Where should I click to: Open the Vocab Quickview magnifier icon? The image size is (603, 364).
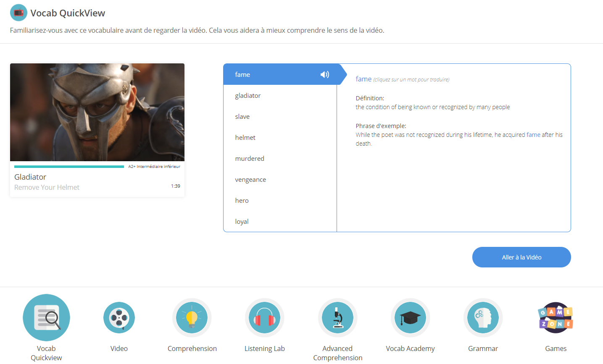click(x=46, y=317)
